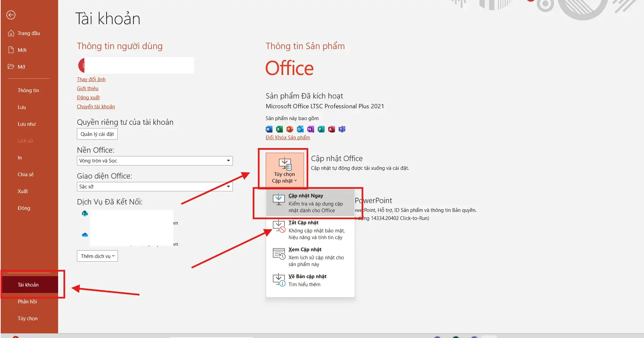This screenshot has width=644, height=338.
Task: Sign out via the Đăng xuất link
Action: pos(88,97)
